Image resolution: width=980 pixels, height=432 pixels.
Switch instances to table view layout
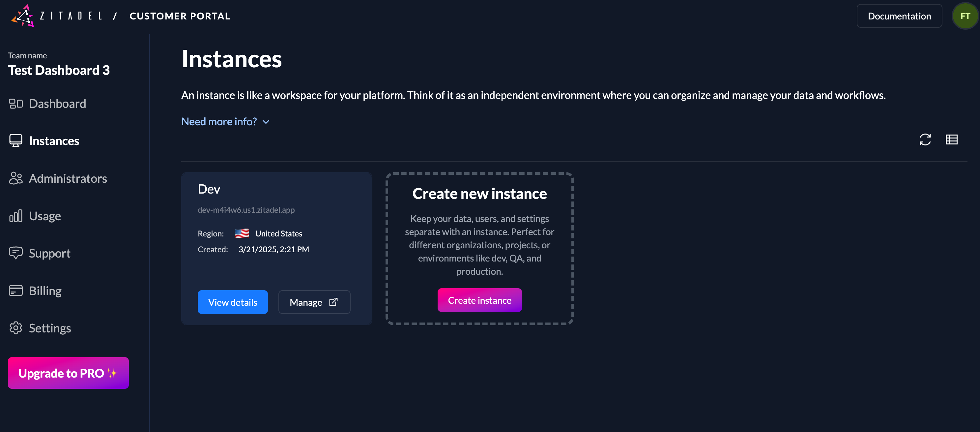pos(951,139)
